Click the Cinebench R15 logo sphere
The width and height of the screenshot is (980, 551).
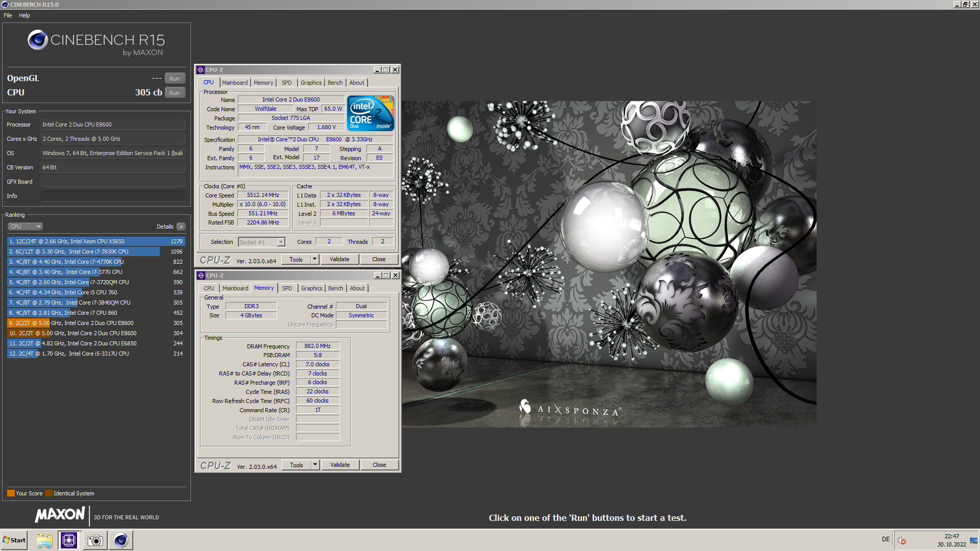pyautogui.click(x=38, y=40)
